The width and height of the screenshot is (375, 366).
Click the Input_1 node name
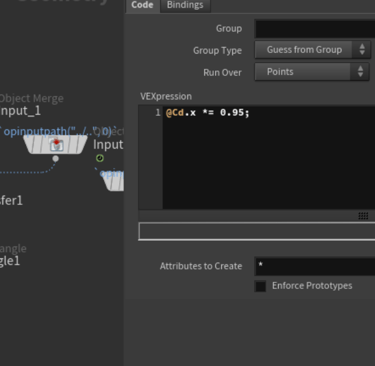[x=20, y=111]
